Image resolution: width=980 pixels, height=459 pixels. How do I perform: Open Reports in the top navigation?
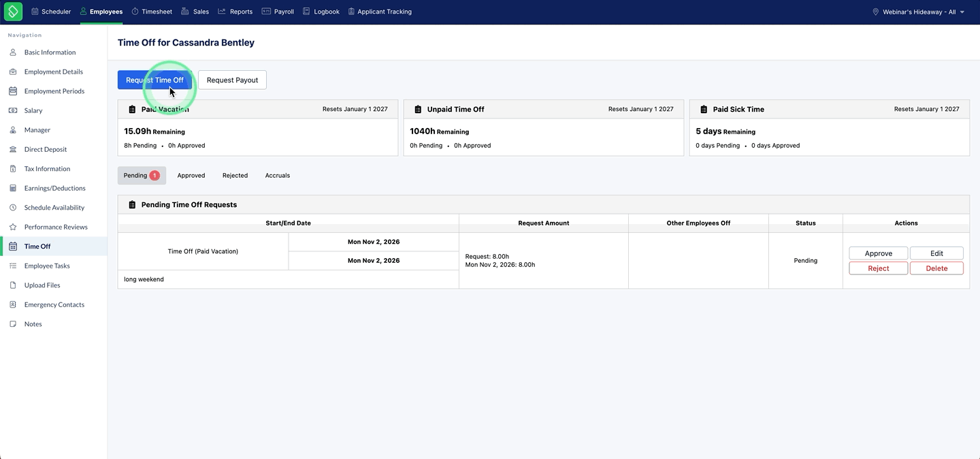click(x=235, y=12)
